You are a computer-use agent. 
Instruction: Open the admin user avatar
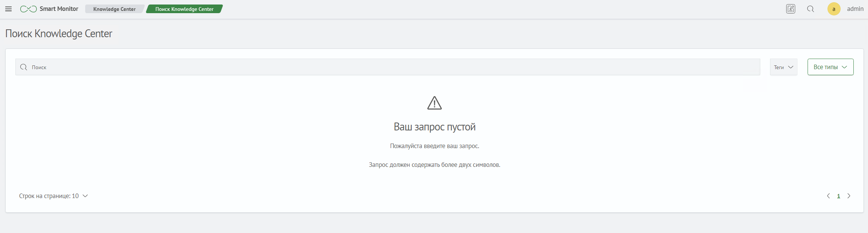pyautogui.click(x=834, y=9)
